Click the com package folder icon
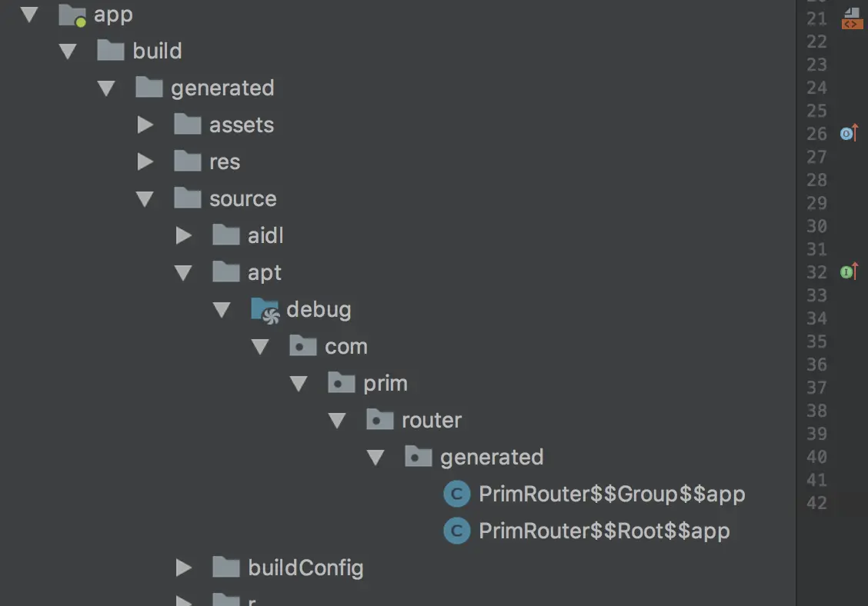 click(x=303, y=346)
